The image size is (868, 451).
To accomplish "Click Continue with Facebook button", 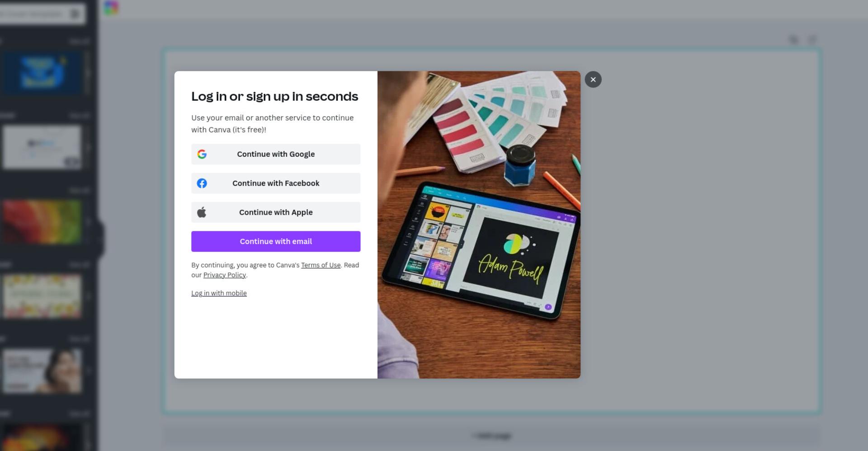I will click(276, 183).
